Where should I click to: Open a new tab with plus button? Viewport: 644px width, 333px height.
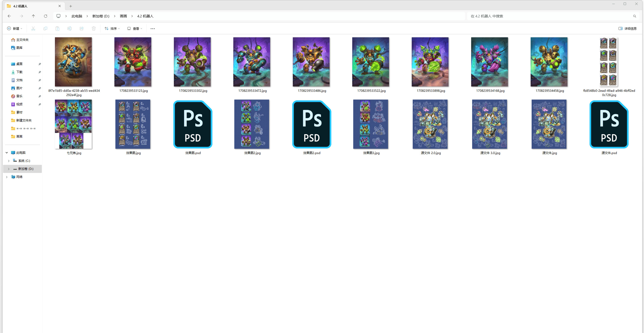(x=71, y=6)
